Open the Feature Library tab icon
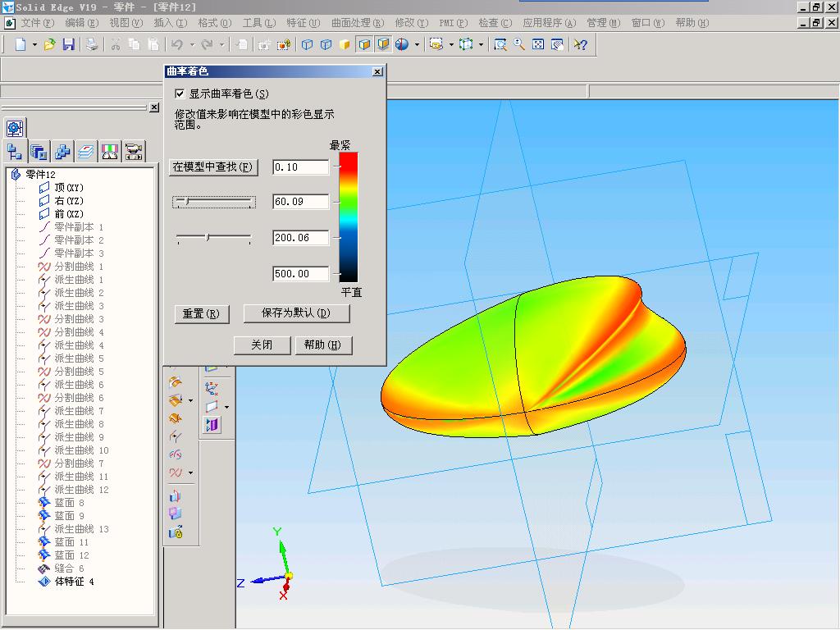 click(39, 152)
